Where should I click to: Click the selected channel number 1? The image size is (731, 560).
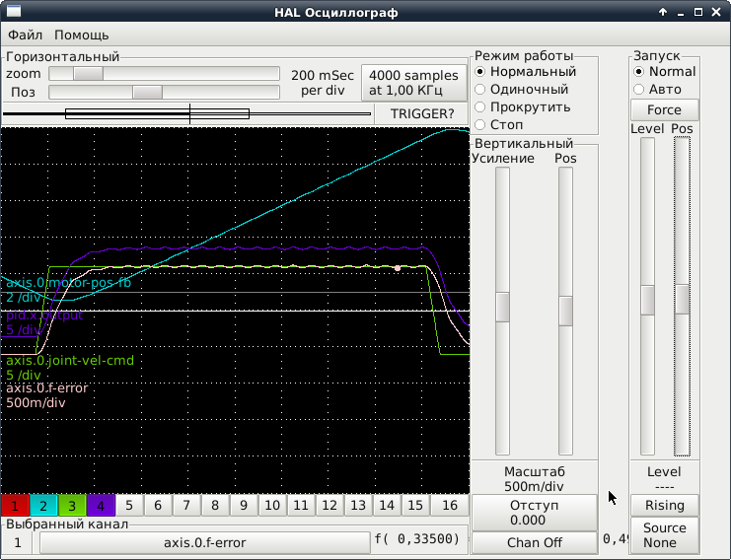pos(17,543)
